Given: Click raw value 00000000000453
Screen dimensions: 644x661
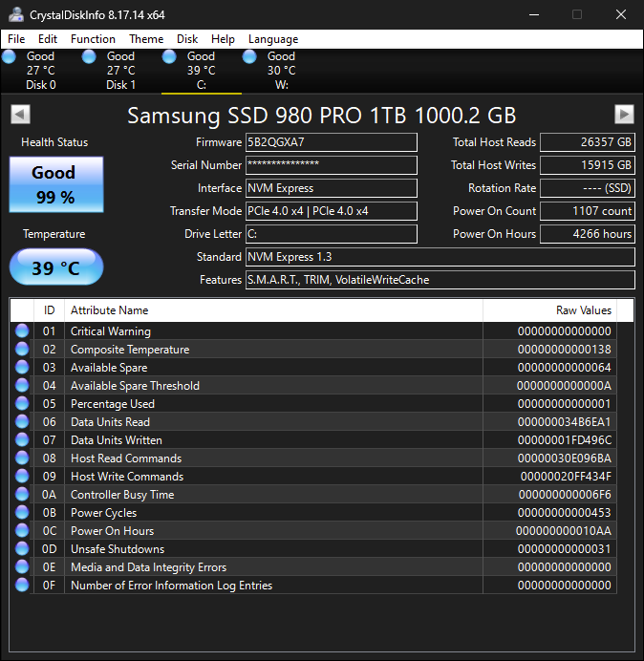Looking at the screenshot, I should (x=564, y=513).
